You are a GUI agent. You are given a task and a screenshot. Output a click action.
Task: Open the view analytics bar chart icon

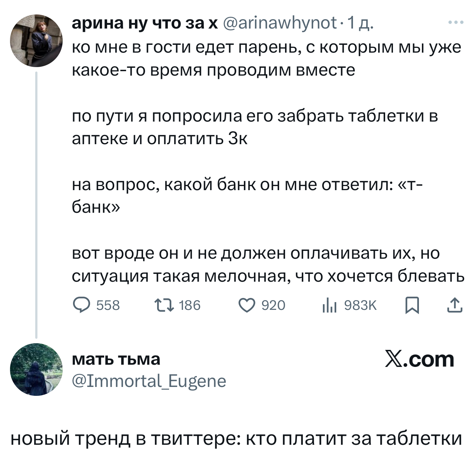[329, 305]
